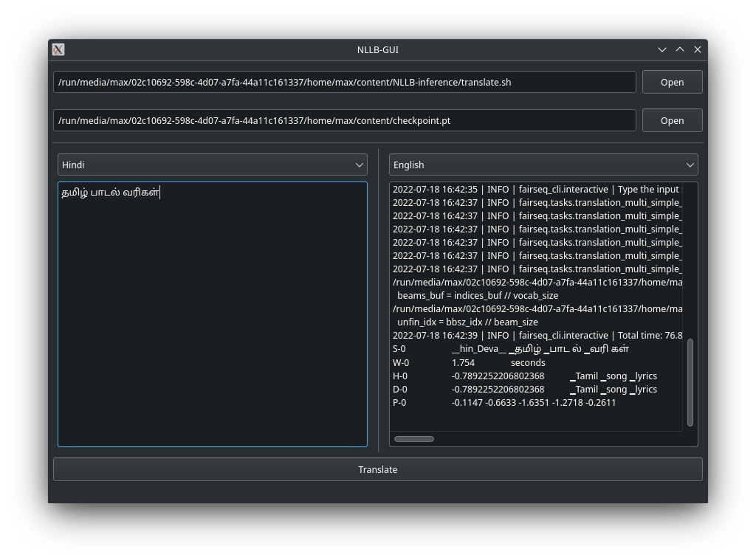756x560 pixels.
Task: Click the chevron arrow on the English selector
Action: [x=690, y=165]
